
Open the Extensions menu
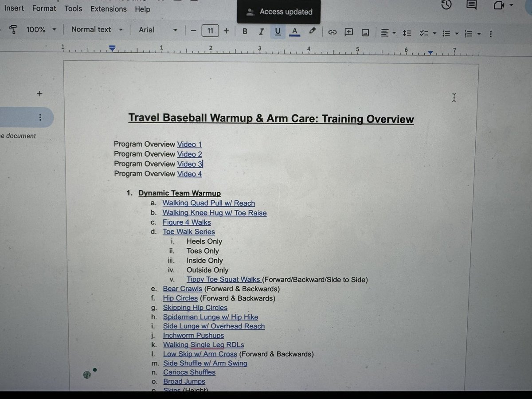(x=109, y=9)
